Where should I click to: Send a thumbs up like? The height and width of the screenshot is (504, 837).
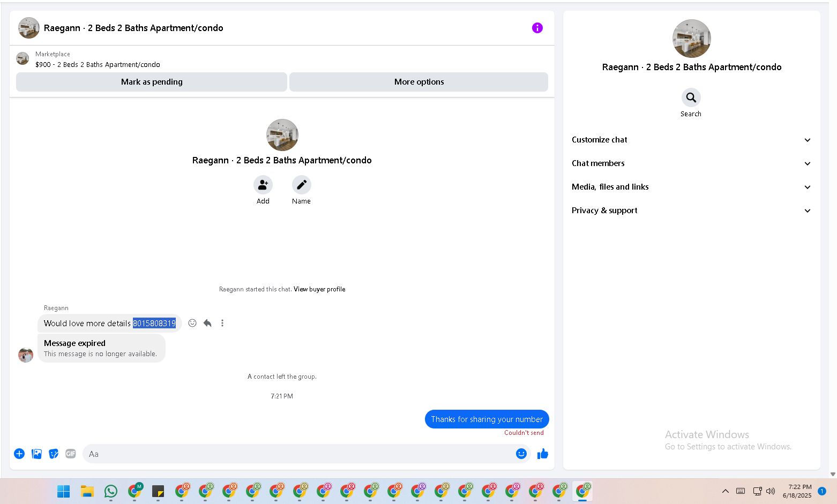(543, 454)
